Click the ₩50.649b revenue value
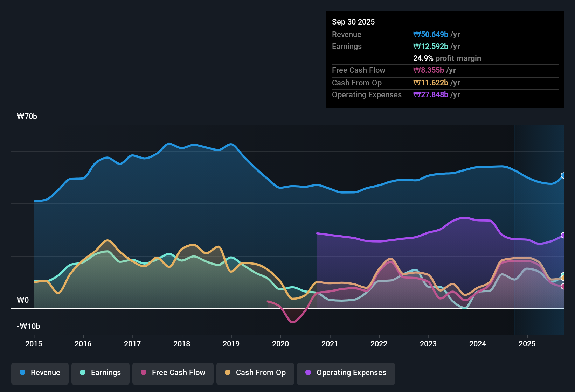 point(431,35)
